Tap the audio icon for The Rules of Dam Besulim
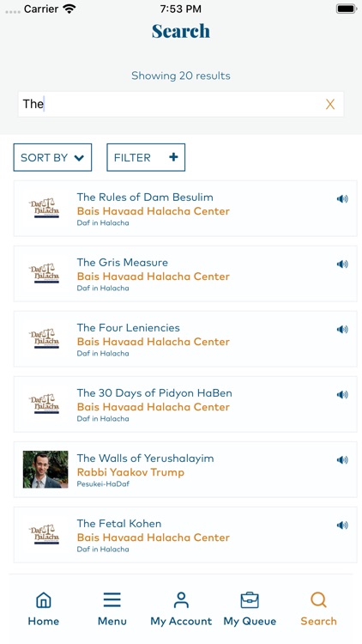 pos(342,199)
